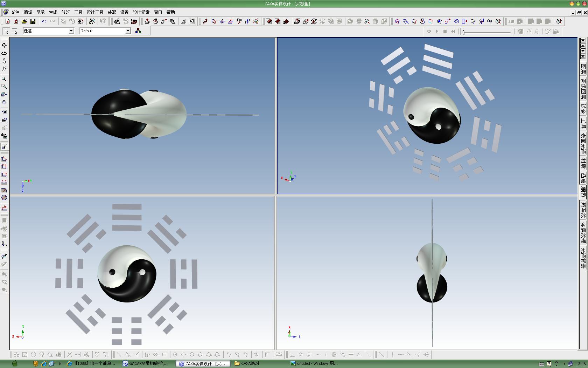Open the 钣金 catalog tab
The height and width of the screenshot is (368, 588).
[x=583, y=109]
